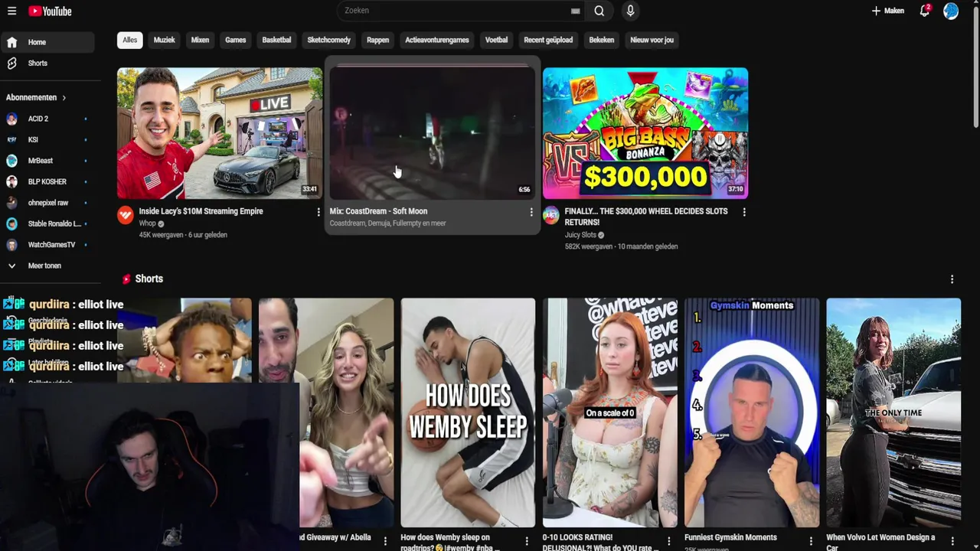Open Shorts section options menu
Viewport: 980px width, 551px height.
tap(952, 279)
